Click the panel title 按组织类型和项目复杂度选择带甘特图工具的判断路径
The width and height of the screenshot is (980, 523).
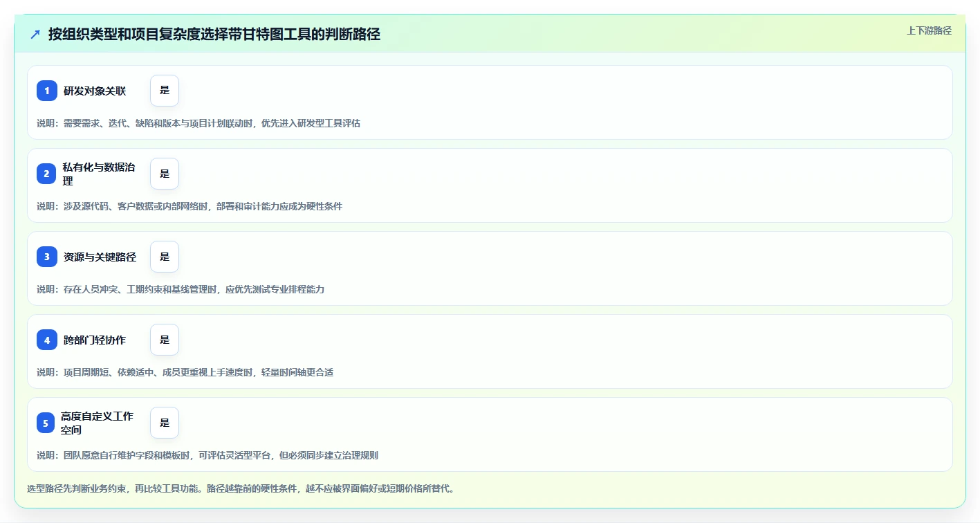tap(214, 34)
